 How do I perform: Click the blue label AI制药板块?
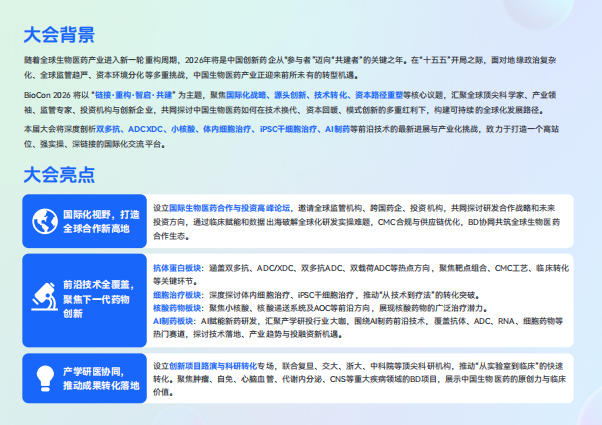173,321
